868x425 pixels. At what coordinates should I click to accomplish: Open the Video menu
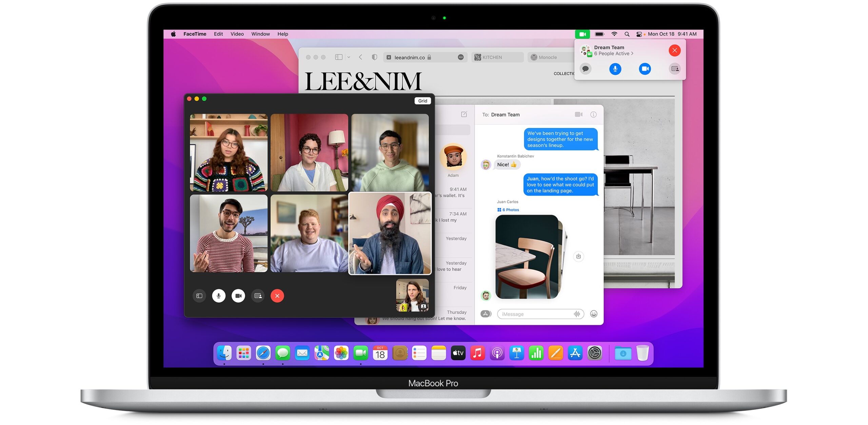click(237, 34)
